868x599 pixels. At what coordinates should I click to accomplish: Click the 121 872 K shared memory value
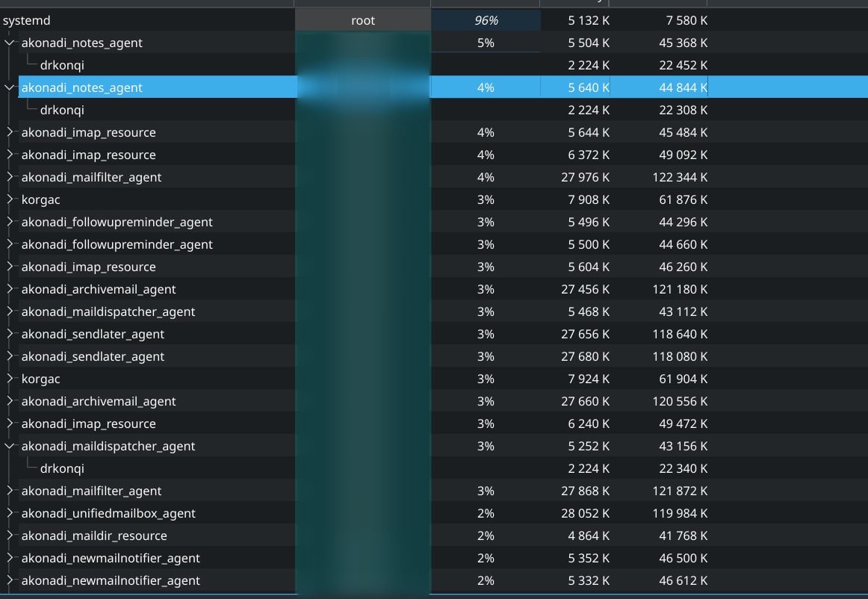coord(680,491)
